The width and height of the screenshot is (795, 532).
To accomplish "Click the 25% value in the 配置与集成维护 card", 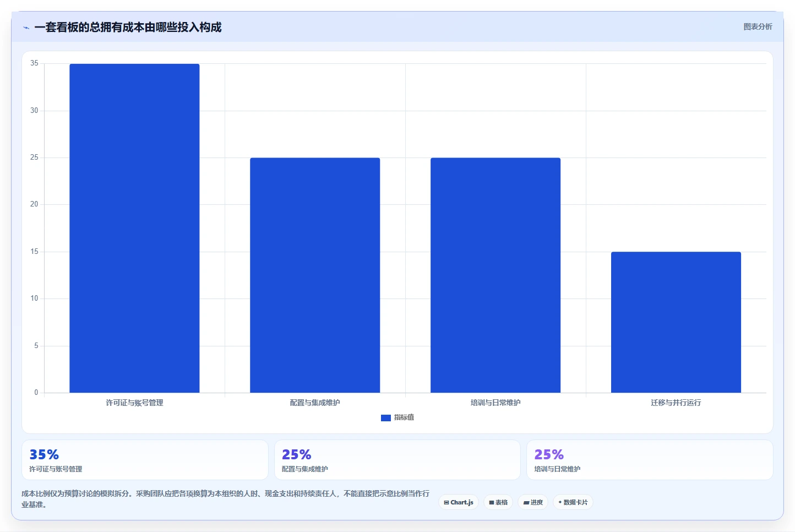I will point(297,454).
